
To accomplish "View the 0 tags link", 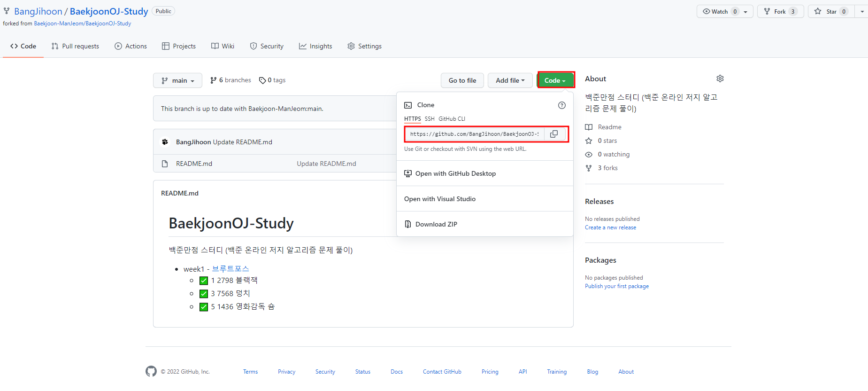I will [272, 80].
